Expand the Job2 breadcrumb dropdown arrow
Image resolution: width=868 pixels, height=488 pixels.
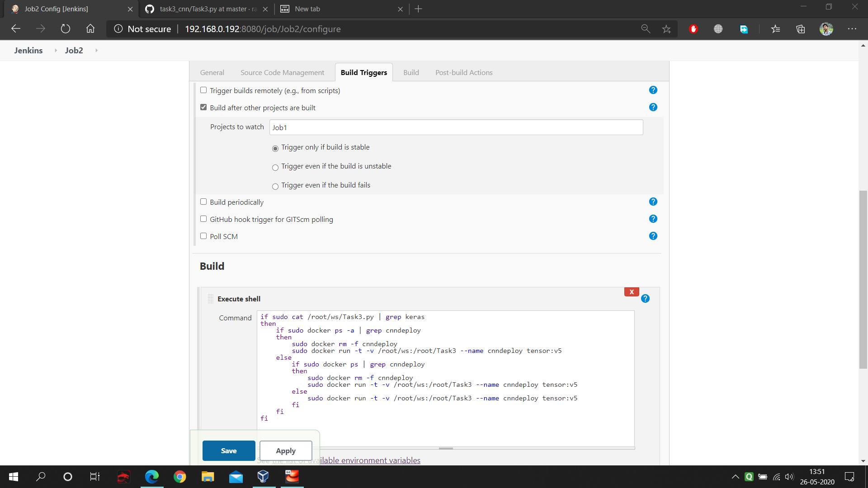[96, 51]
